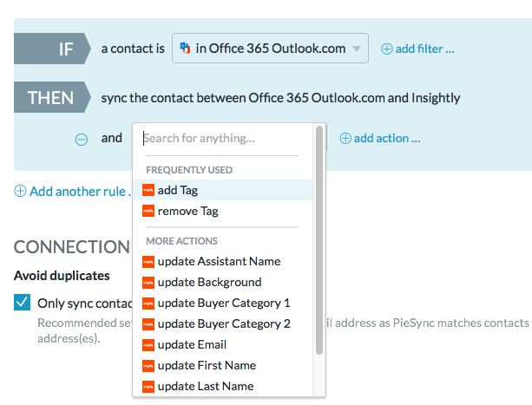Click the sync the contact between sentence

tap(280, 98)
